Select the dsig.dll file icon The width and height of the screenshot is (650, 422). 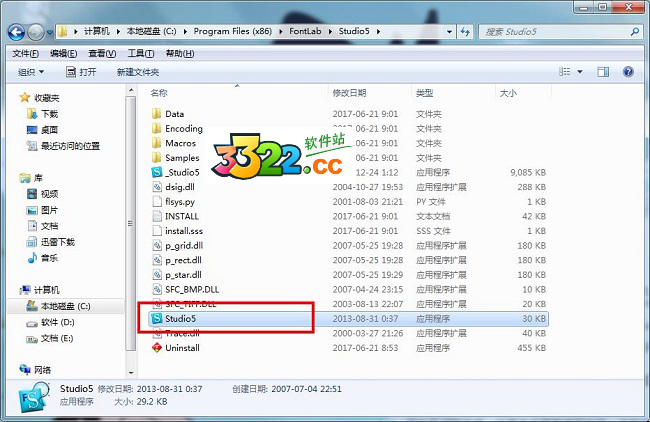[157, 187]
